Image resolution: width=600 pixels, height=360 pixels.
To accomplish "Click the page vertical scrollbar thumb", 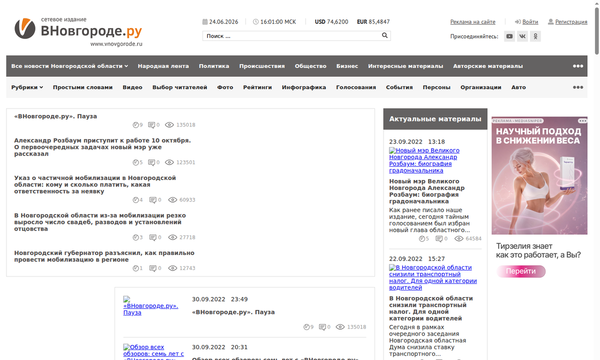I will (x=597, y=31).
